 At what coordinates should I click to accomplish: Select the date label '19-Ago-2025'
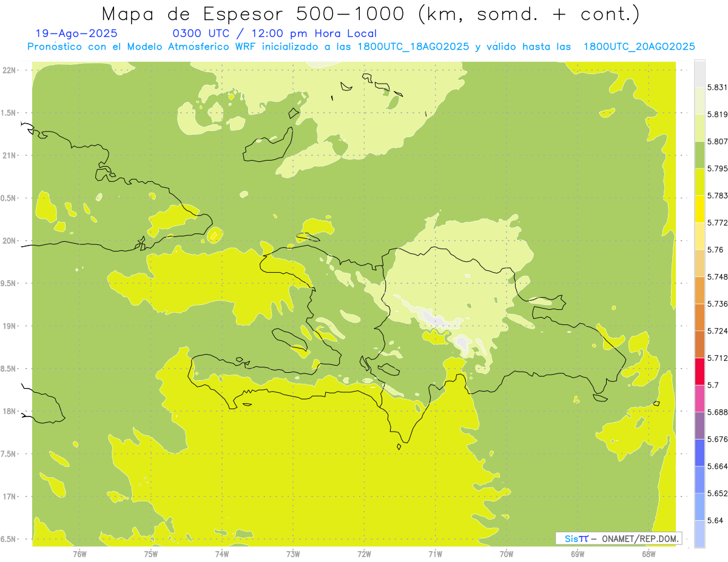pyautogui.click(x=76, y=34)
